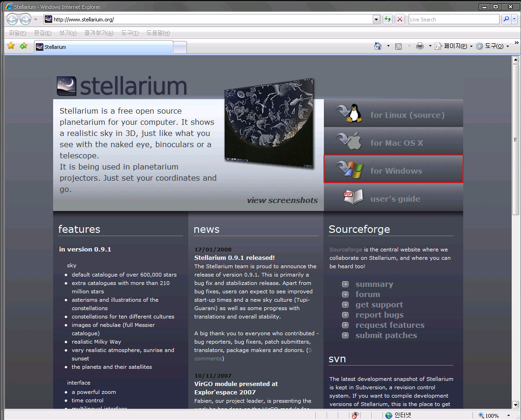Viewport: 521px width, 420px height.
Task: Open the 보기(V) menu
Action: point(68,33)
